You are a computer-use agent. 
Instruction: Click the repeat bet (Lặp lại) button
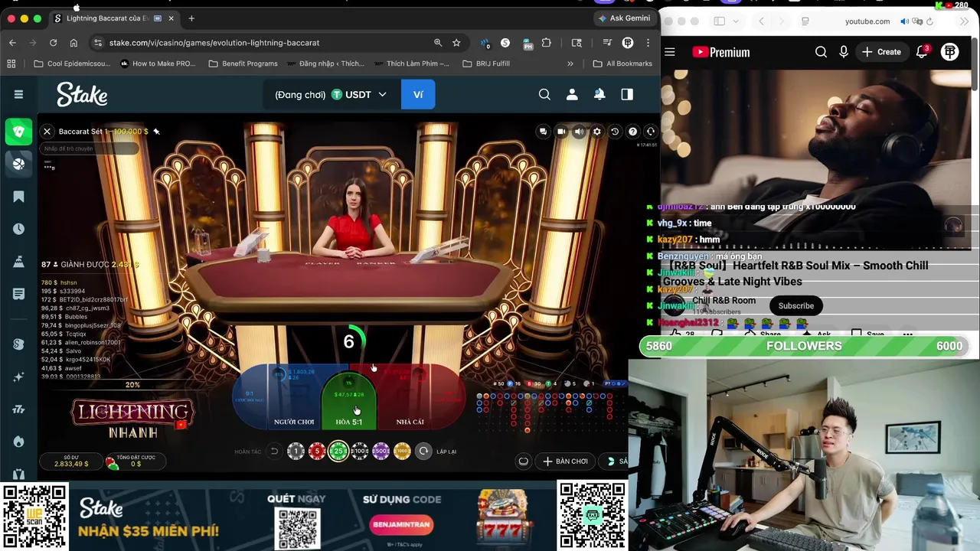point(423,452)
